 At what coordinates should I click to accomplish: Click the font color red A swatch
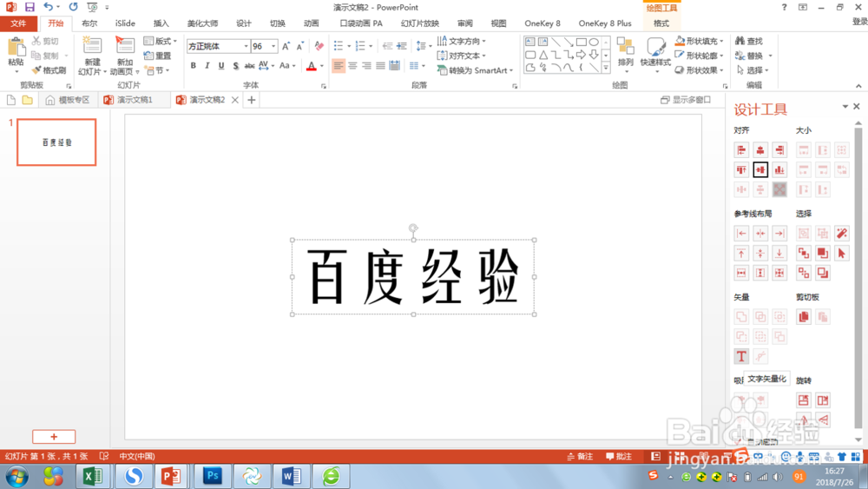click(x=311, y=66)
